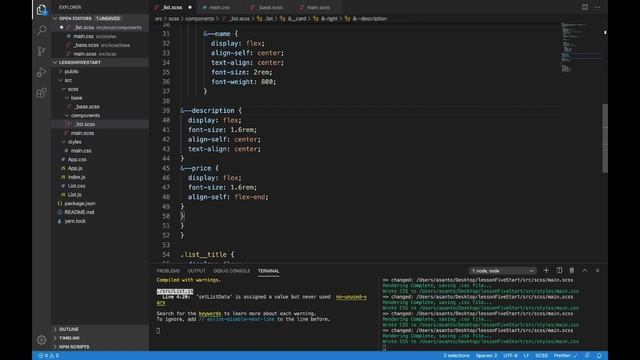This screenshot has width=640, height=360.
Task: Open package.json in file tree
Action: pyautogui.click(x=80, y=203)
